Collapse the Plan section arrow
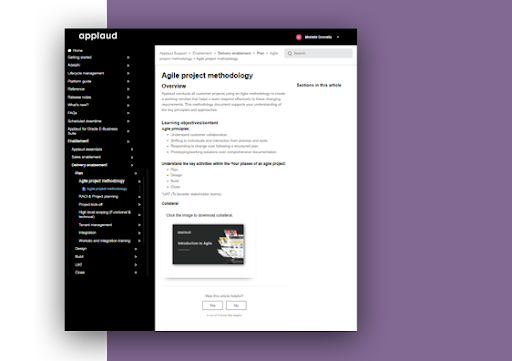 136,173
